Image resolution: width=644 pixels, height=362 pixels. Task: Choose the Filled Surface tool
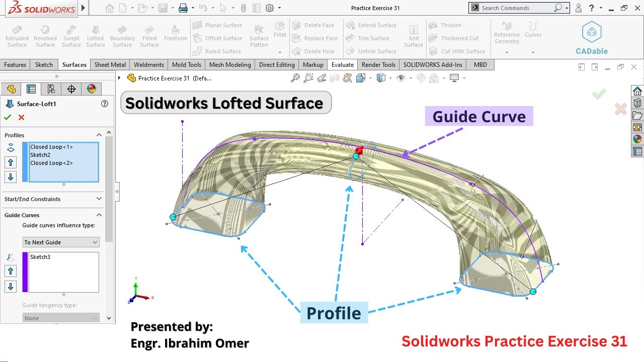(x=149, y=36)
